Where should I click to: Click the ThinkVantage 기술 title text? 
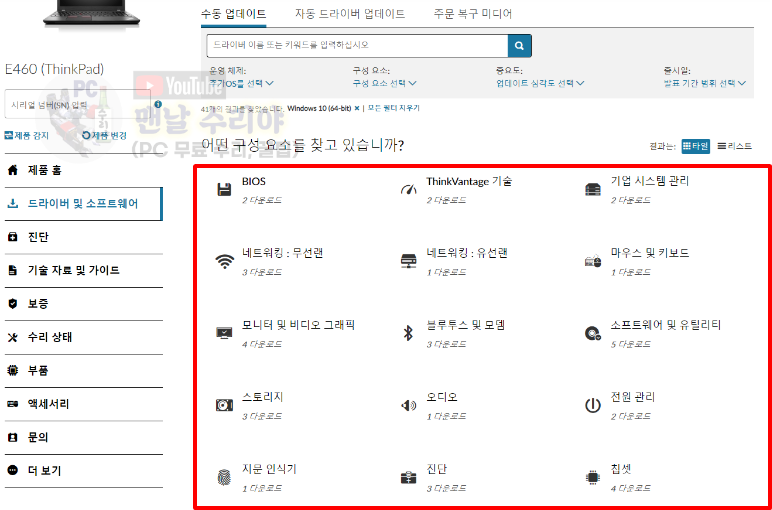469,181
